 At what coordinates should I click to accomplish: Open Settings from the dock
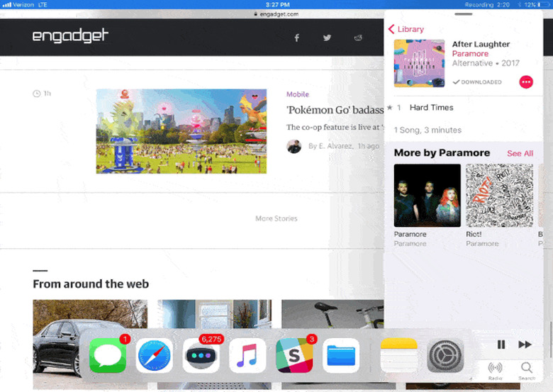click(445, 355)
